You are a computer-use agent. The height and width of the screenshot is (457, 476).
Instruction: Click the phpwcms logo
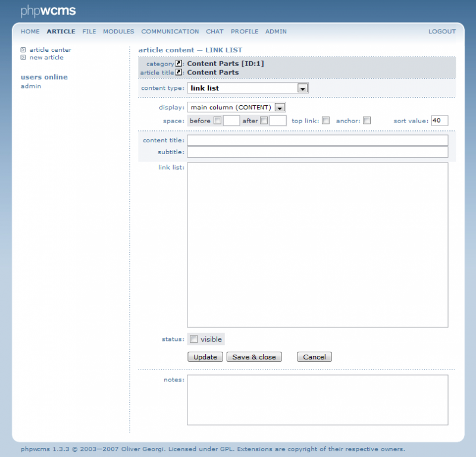48,11
